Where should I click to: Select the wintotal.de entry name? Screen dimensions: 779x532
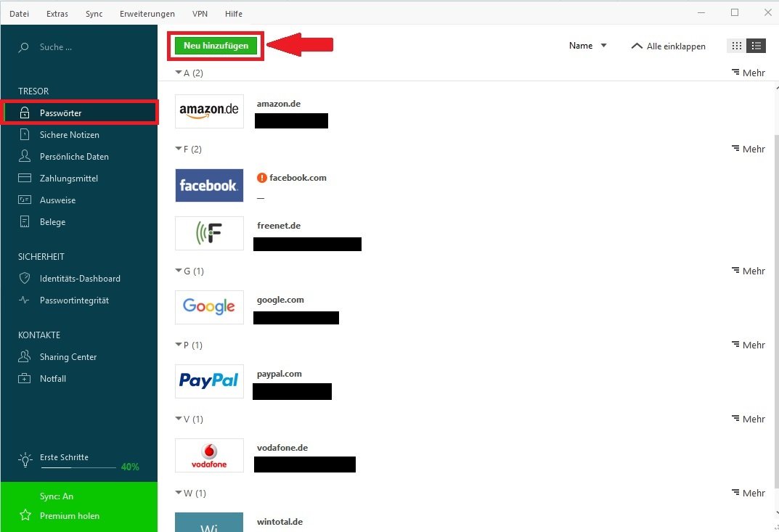[280, 522]
